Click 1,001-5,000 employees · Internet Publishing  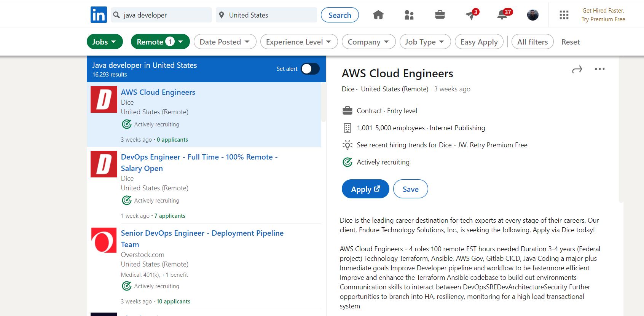tap(421, 128)
